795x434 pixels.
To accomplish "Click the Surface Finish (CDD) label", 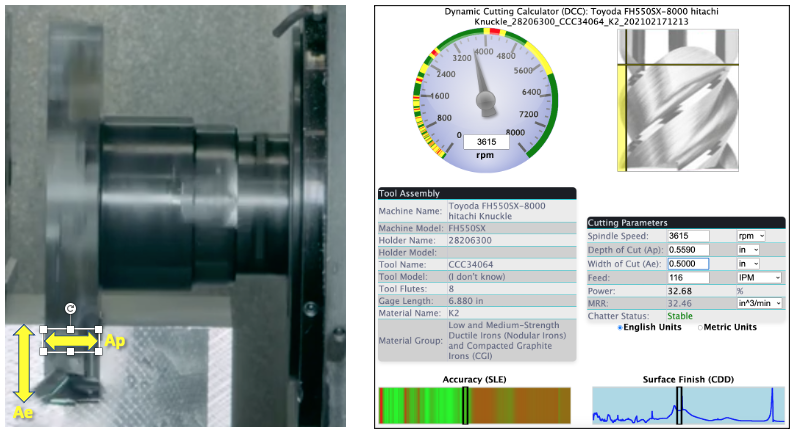I will pos(688,379).
